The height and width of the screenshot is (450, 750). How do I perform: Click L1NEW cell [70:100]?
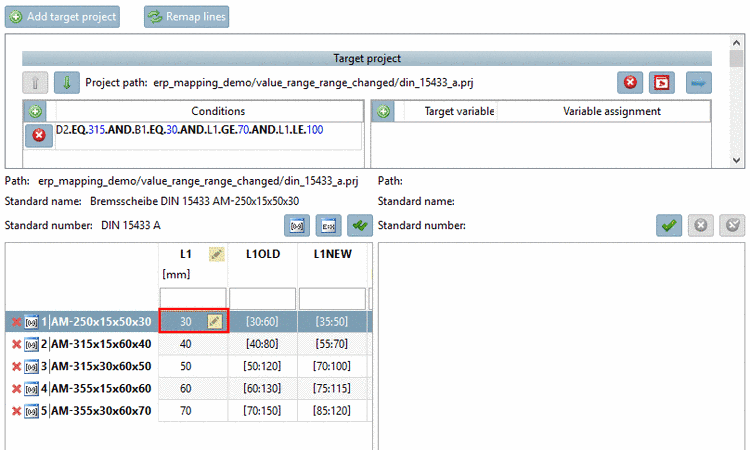coord(332,367)
